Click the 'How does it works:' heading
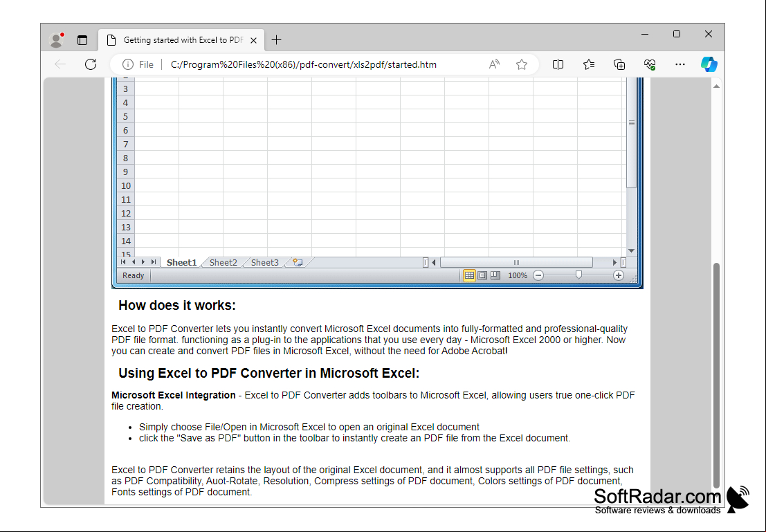 point(177,306)
